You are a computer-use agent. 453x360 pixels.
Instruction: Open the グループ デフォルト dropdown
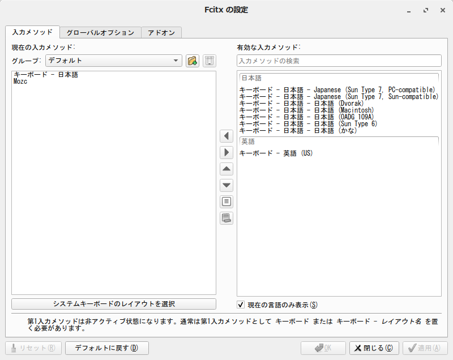114,61
